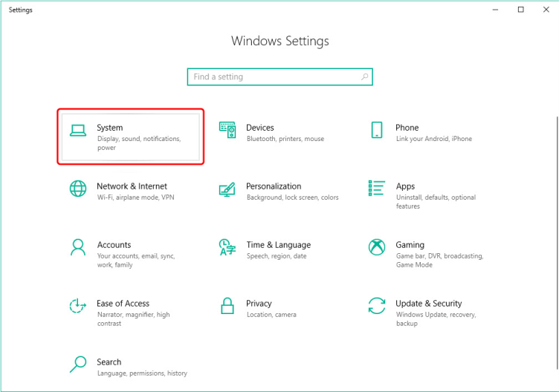Open the Gaming settings label

coord(410,245)
